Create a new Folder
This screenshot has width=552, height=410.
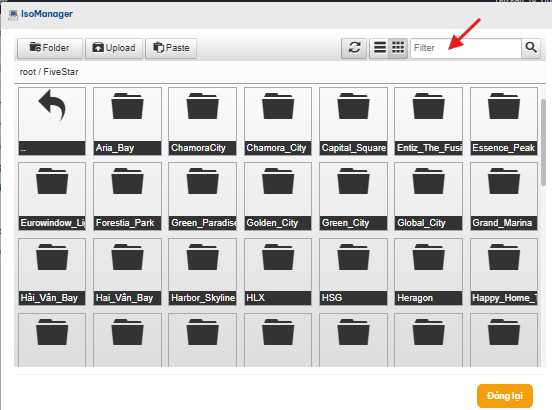pos(50,48)
